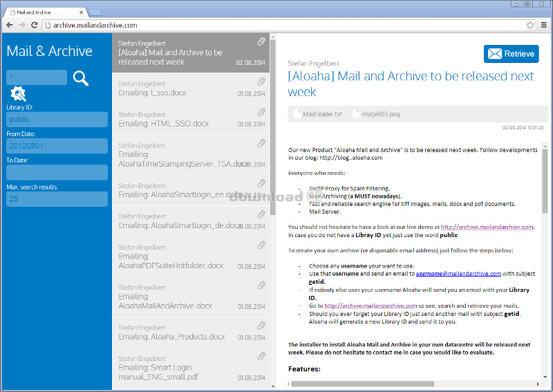
Task: Click the magnifying glass search icon
Action: coord(81,78)
